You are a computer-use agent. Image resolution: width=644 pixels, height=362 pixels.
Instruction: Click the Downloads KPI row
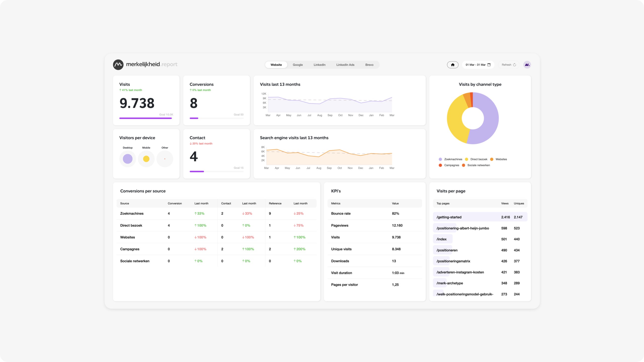pos(375,261)
